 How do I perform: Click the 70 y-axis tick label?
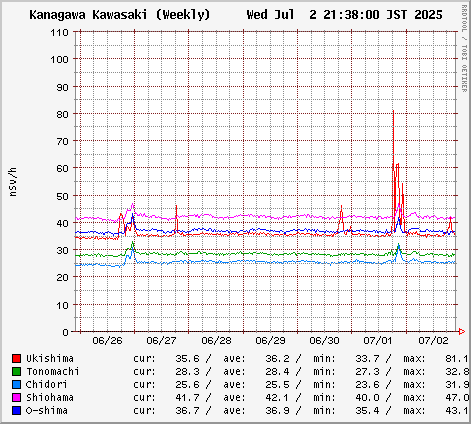point(62,141)
